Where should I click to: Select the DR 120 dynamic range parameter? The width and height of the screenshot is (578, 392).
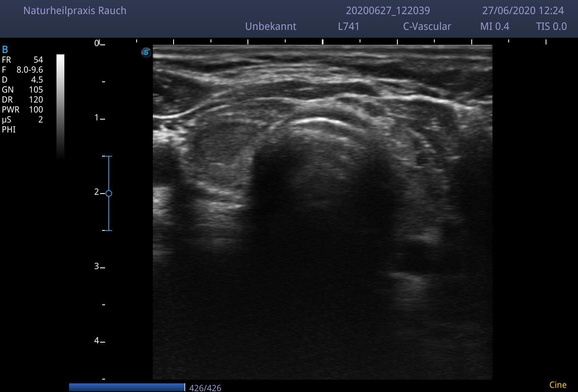pyautogui.click(x=22, y=100)
